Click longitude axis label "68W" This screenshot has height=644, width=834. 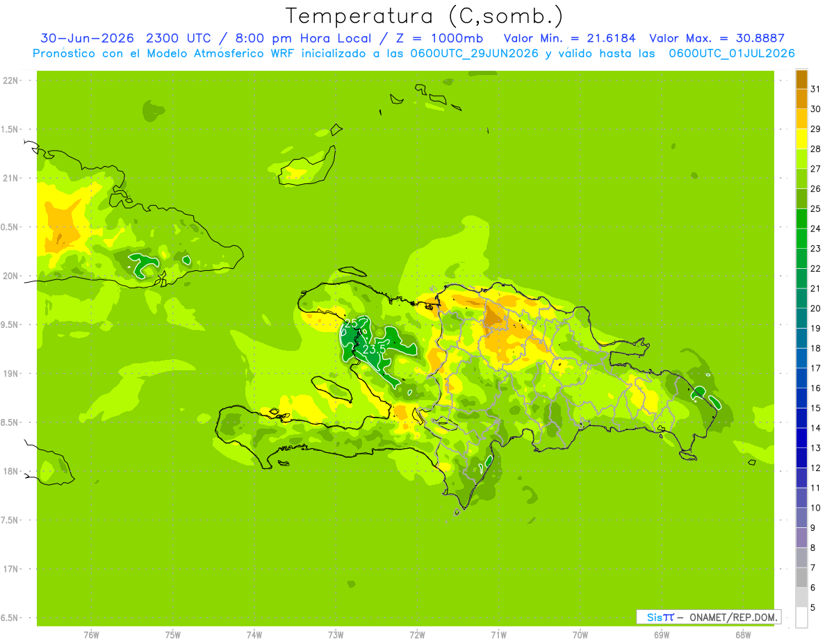point(743,635)
